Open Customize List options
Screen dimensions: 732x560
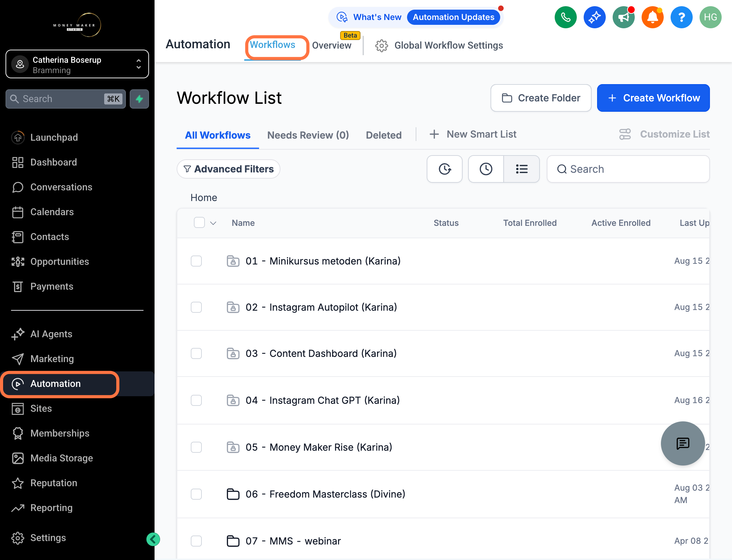(664, 134)
